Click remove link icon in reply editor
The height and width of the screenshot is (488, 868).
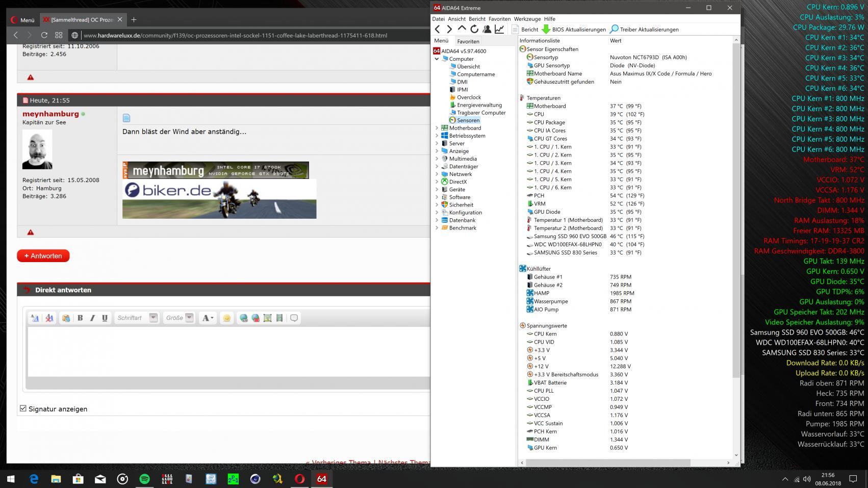pos(256,318)
